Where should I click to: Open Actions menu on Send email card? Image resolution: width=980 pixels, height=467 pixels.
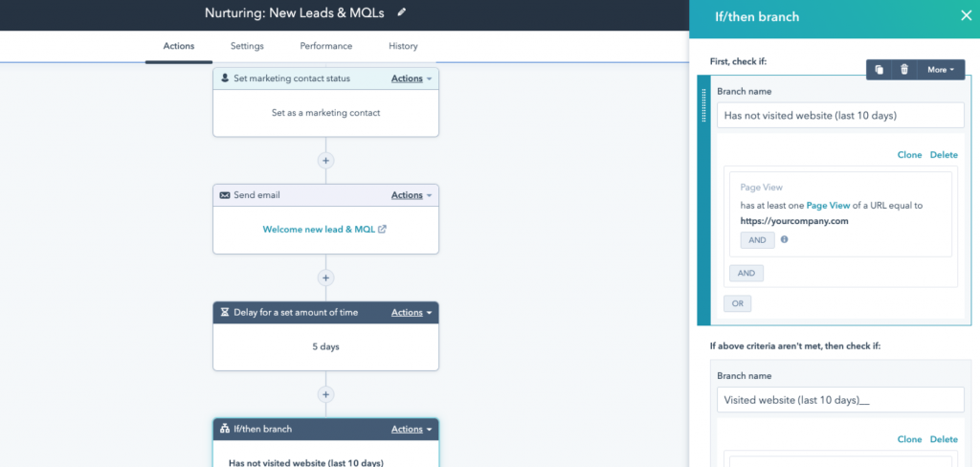coord(412,195)
